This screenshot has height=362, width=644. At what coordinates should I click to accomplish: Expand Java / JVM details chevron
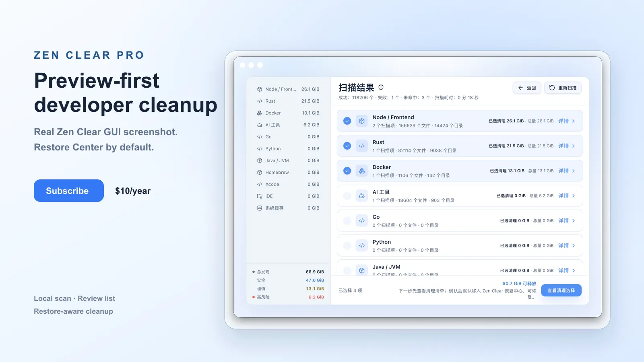574,271
